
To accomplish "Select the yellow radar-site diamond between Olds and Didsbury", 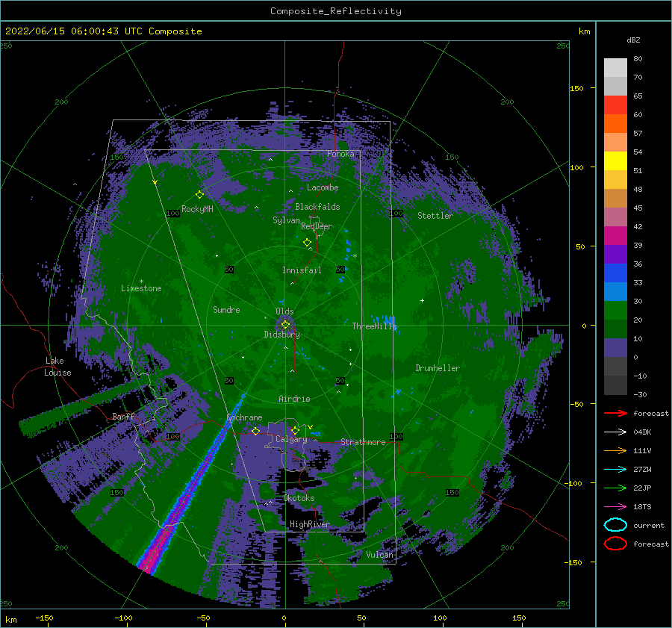I will 285,325.
